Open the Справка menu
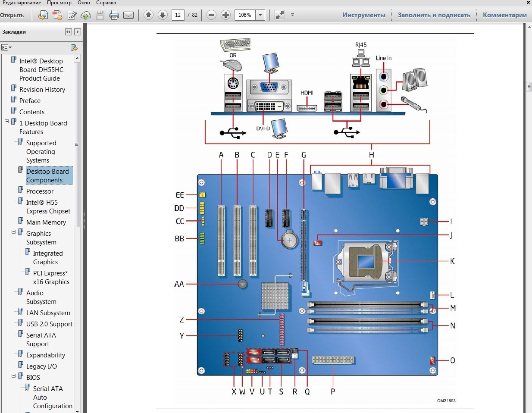The width and height of the screenshot is (532, 413). [x=106, y=3]
